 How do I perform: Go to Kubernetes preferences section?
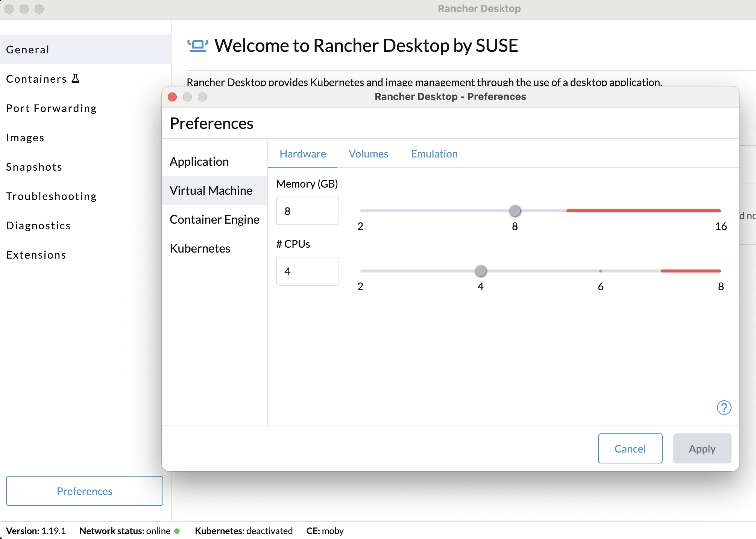(x=200, y=248)
